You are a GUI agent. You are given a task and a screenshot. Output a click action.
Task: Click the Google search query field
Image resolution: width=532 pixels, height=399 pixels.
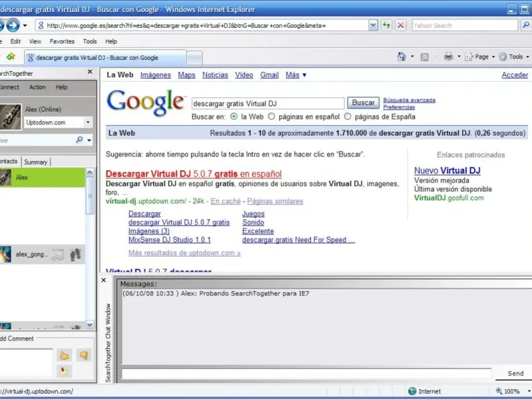tap(268, 104)
